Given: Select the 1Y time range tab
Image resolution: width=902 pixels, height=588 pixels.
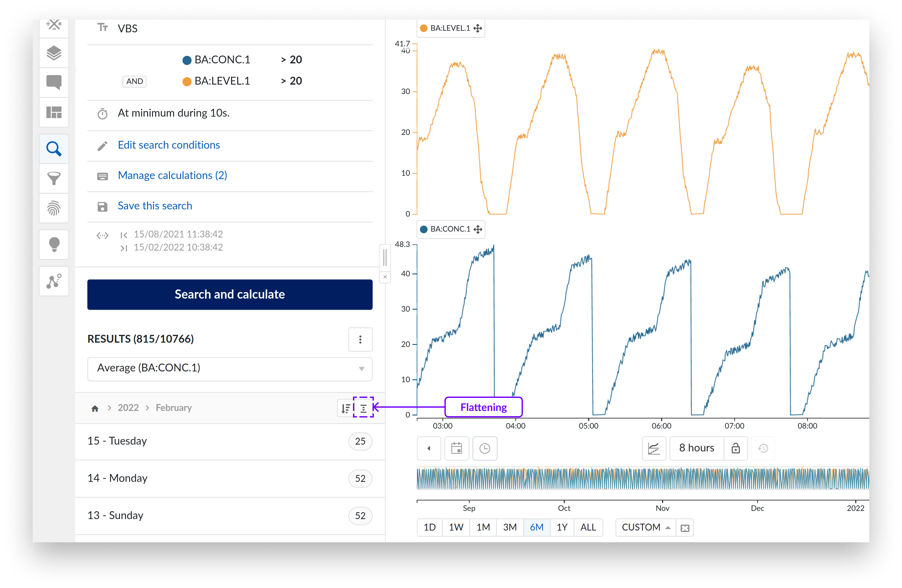Looking at the screenshot, I should 562,527.
